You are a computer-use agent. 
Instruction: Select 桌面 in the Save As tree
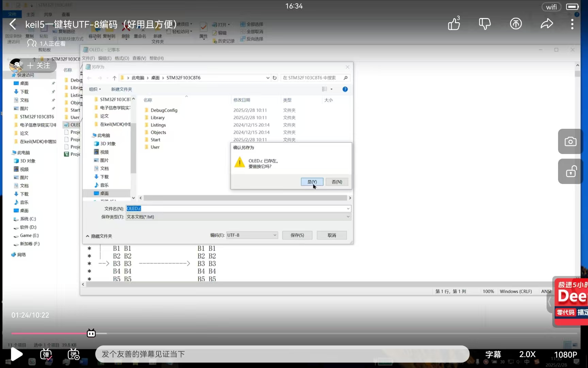(x=104, y=193)
